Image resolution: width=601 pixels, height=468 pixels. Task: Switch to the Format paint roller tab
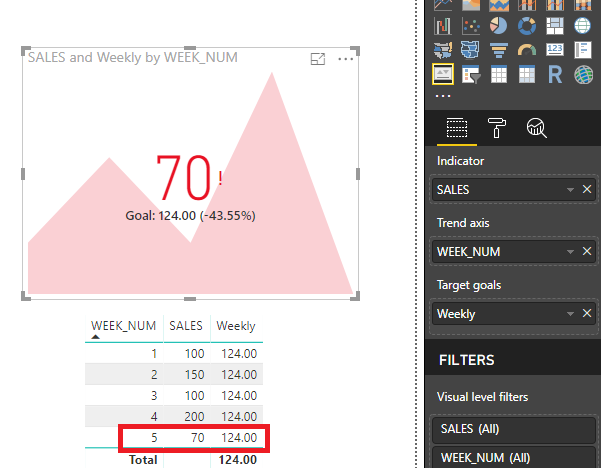click(497, 128)
